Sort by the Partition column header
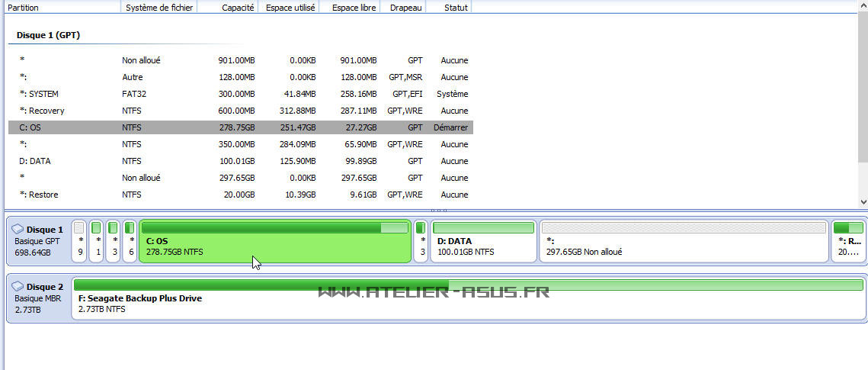Viewport: 868px width, 370px height. pyautogui.click(x=61, y=7)
